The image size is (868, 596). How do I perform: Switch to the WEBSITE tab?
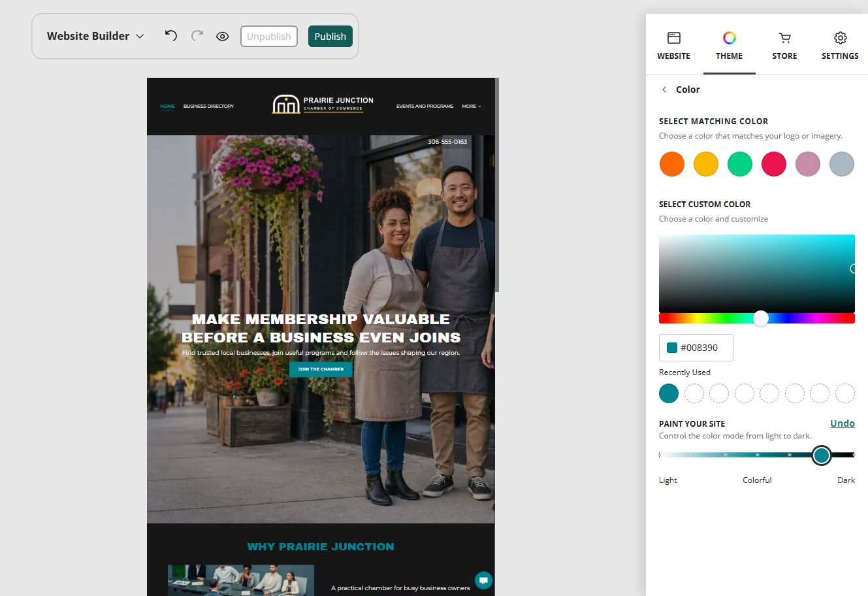pyautogui.click(x=673, y=46)
